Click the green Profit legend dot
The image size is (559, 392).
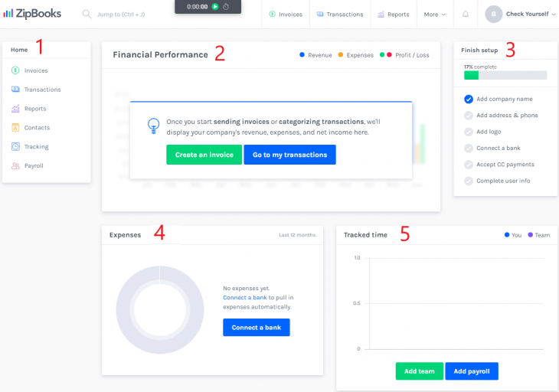(382, 55)
